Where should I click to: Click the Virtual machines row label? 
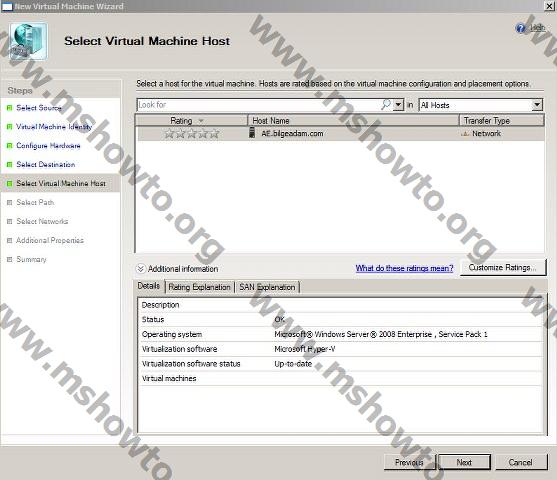[169, 378]
